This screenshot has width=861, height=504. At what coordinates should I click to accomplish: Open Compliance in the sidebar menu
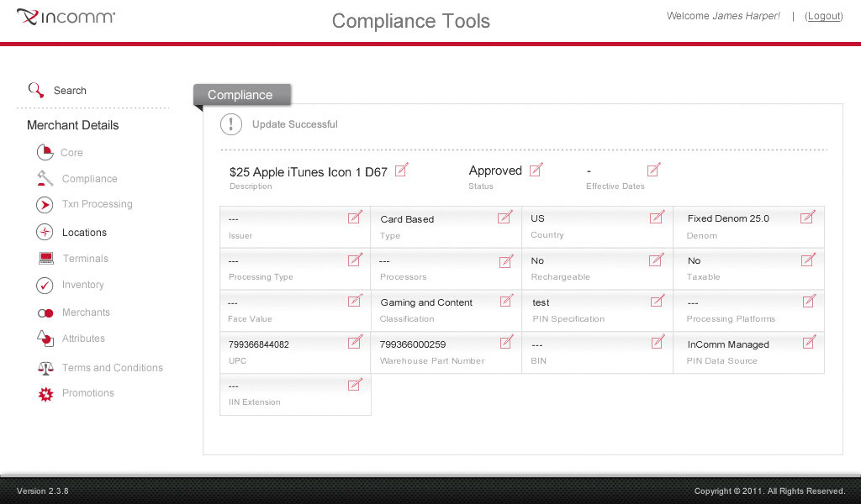(89, 179)
